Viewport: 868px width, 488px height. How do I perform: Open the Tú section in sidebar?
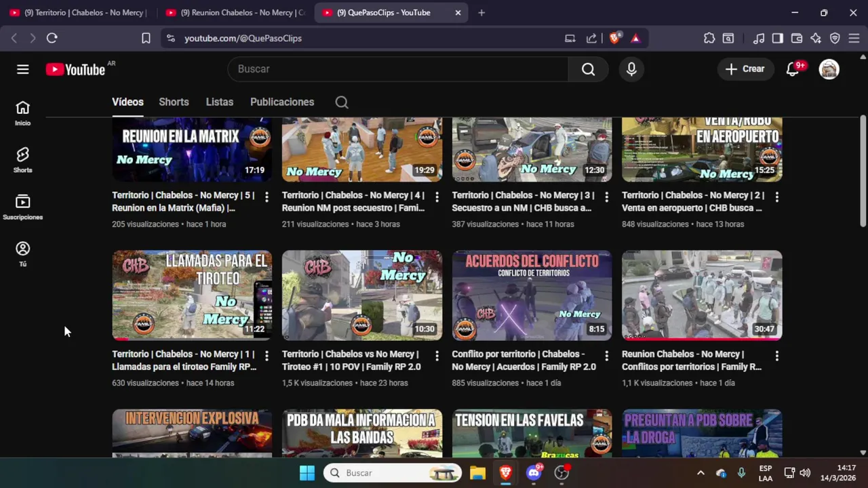coord(23,254)
